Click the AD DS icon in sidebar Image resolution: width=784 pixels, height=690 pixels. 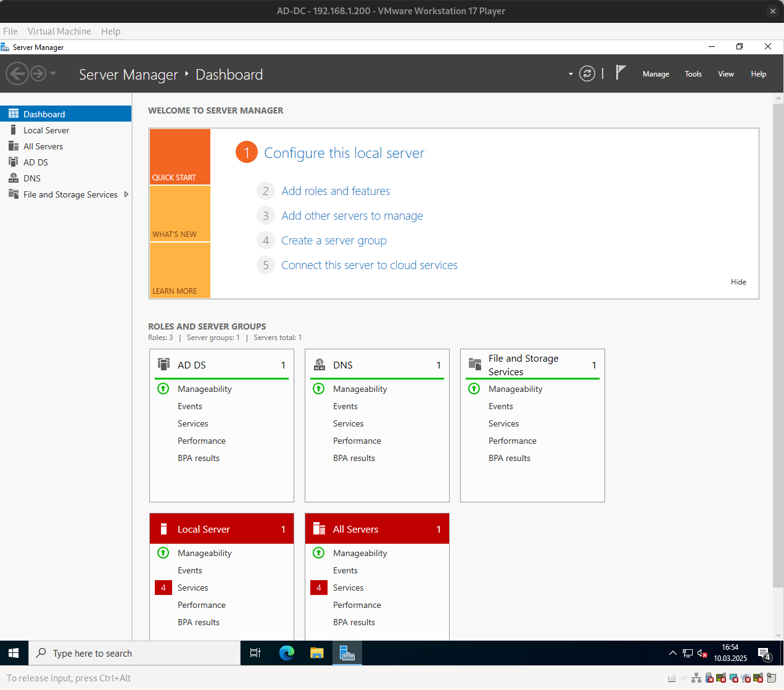click(x=14, y=162)
